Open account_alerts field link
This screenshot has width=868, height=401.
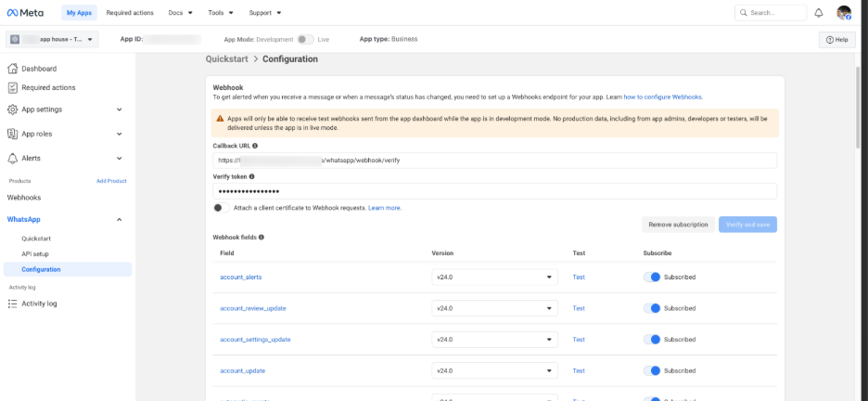(241, 277)
